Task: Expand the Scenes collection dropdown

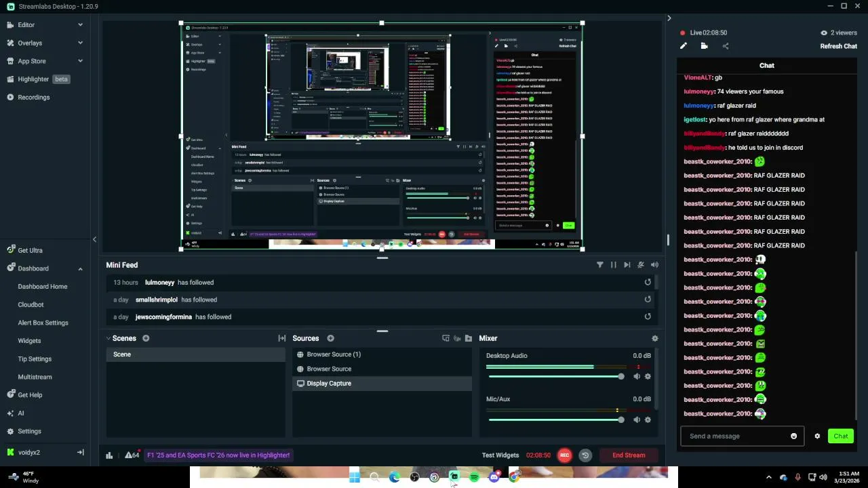Action: [x=108, y=338]
